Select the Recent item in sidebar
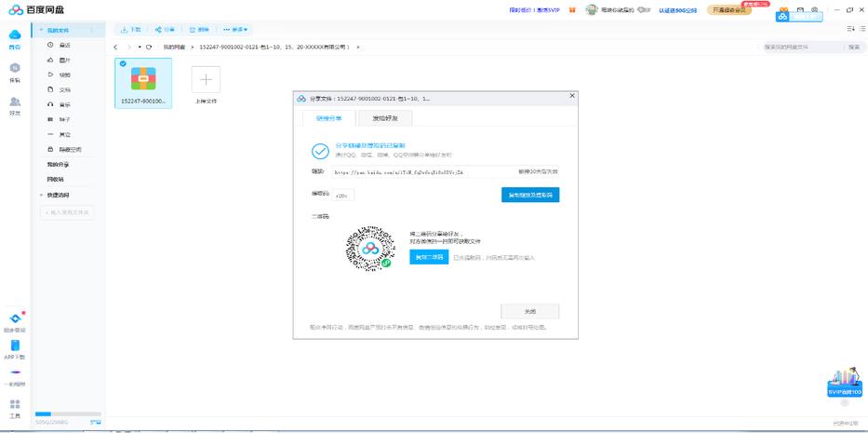 (60, 45)
